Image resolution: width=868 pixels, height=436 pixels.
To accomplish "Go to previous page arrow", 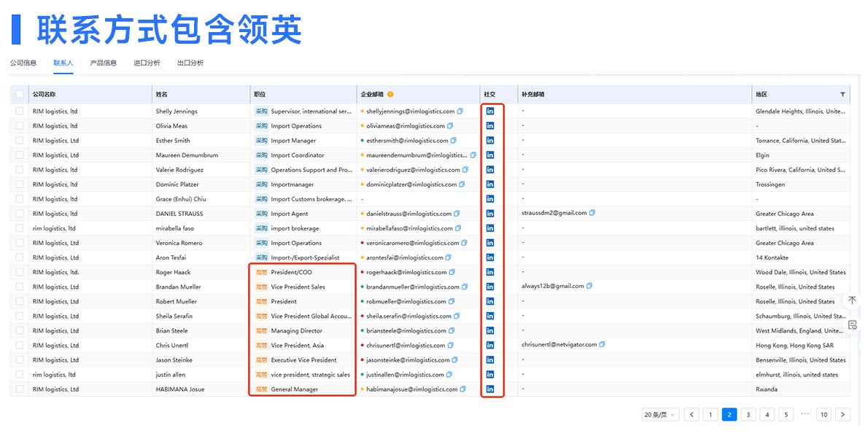I will [x=691, y=414].
